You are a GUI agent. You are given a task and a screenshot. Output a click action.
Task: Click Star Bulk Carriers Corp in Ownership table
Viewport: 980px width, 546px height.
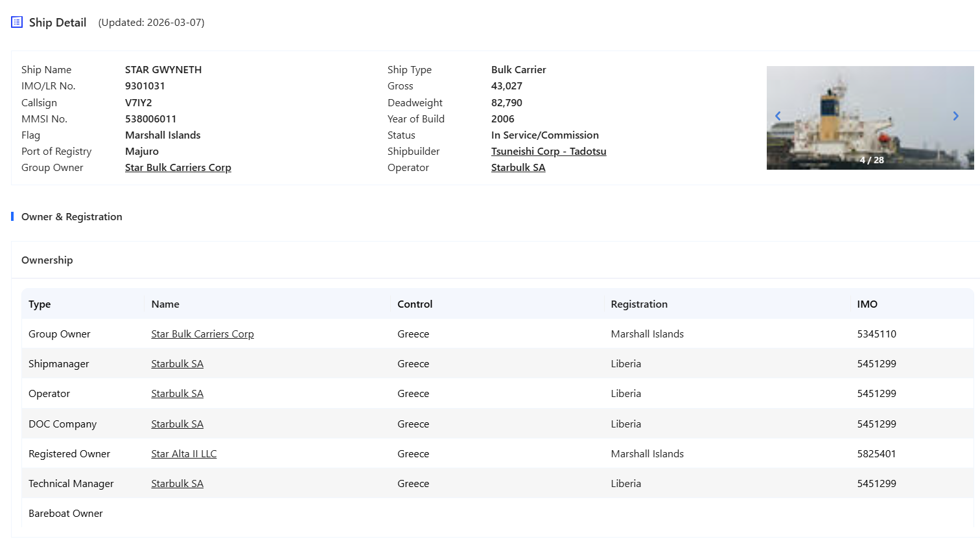pyautogui.click(x=202, y=334)
